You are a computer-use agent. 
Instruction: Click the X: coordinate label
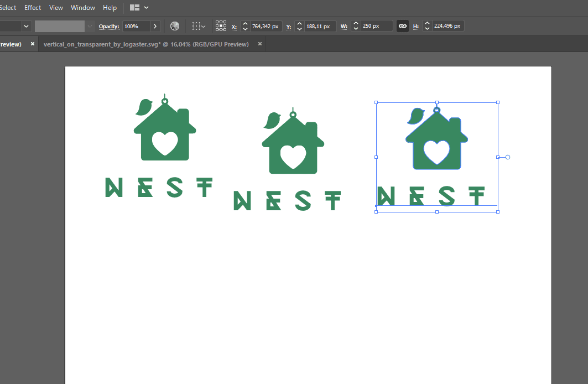pos(234,27)
